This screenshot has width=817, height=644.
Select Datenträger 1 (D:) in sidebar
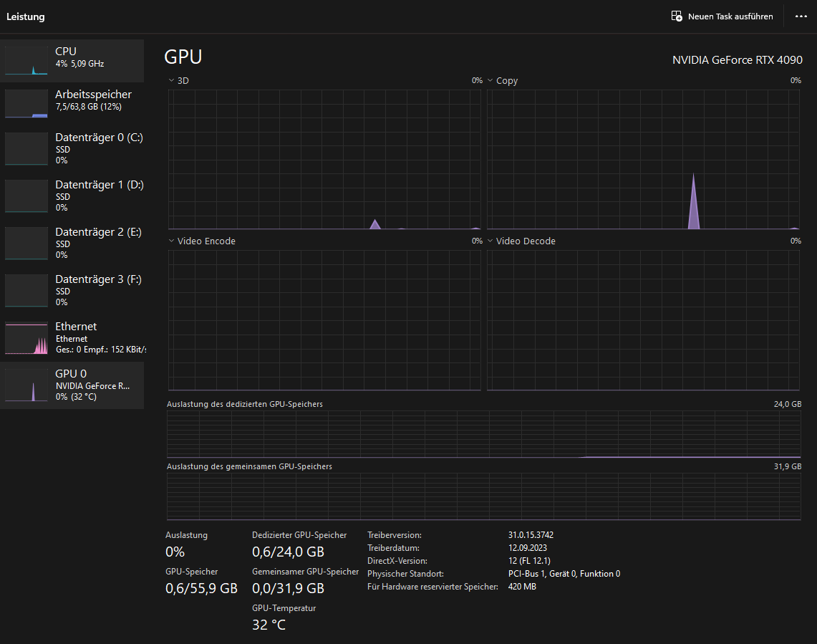pos(72,196)
